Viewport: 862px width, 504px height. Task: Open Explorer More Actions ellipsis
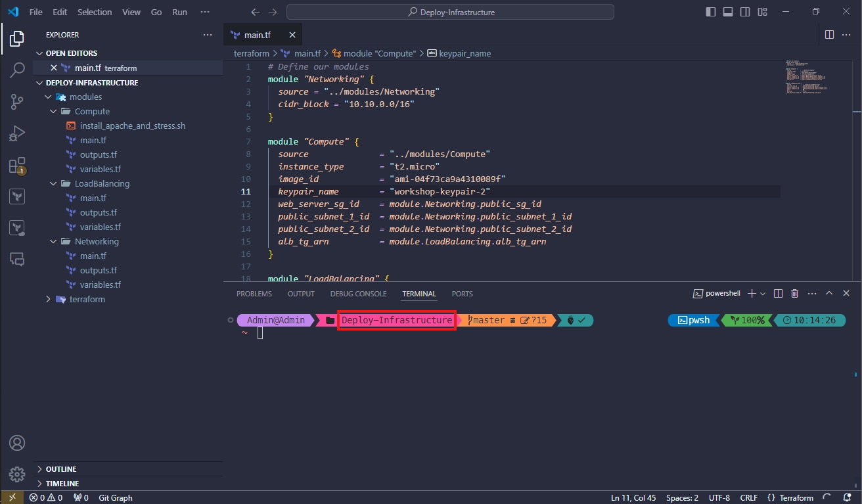208,35
